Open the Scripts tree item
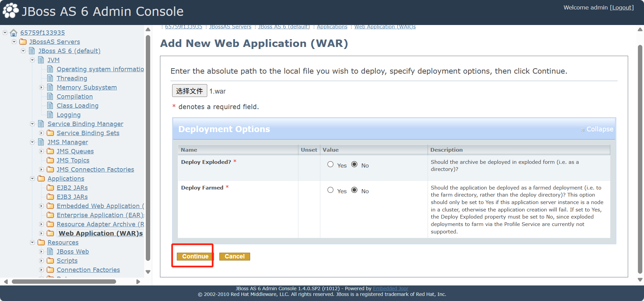The height and width of the screenshot is (301, 644). coord(67,260)
